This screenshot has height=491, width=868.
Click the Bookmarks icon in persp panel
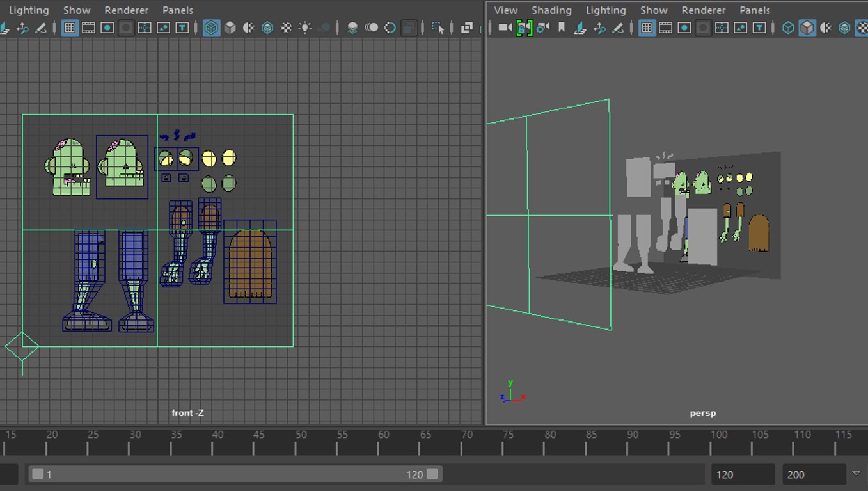point(562,28)
